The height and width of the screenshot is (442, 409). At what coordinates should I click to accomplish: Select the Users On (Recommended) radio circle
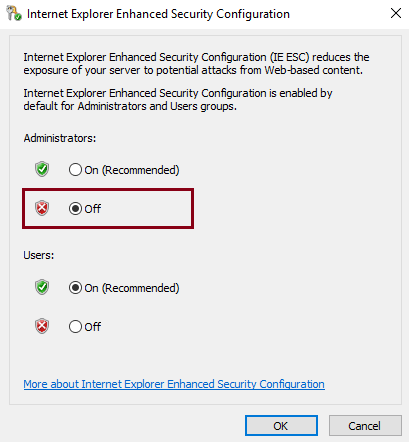click(75, 288)
